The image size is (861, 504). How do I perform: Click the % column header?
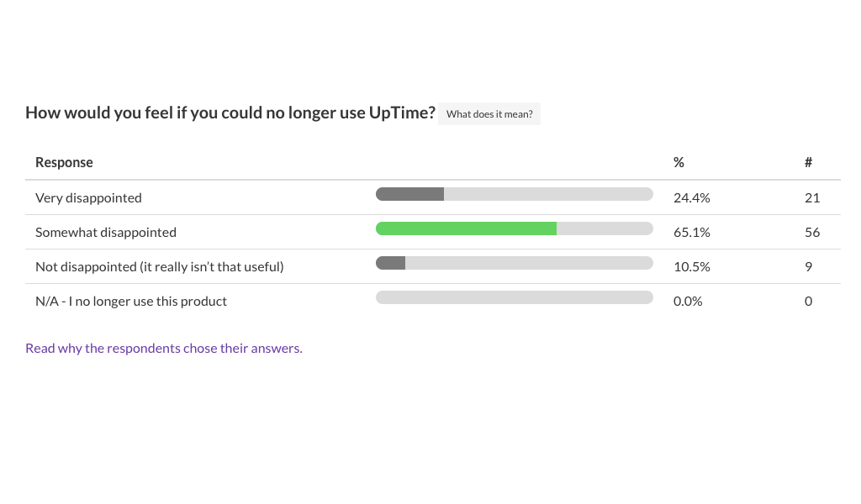point(679,162)
